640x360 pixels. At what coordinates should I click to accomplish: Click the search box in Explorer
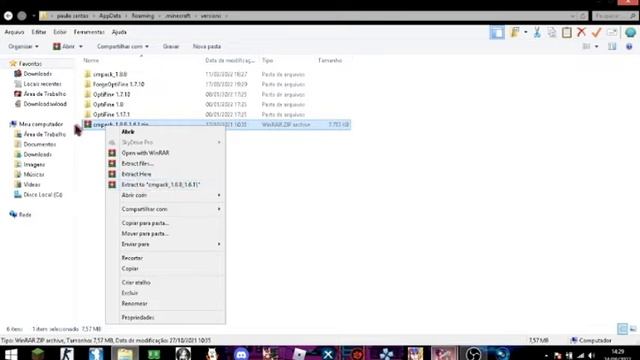pyautogui.click(x=615, y=16)
